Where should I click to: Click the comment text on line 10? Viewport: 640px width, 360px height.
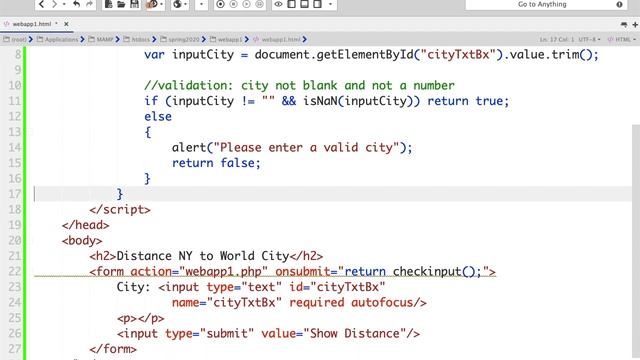299,85
